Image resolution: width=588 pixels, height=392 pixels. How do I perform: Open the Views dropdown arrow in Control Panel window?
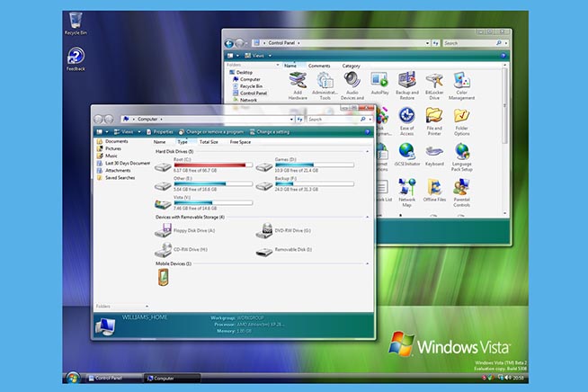pyautogui.click(x=270, y=56)
